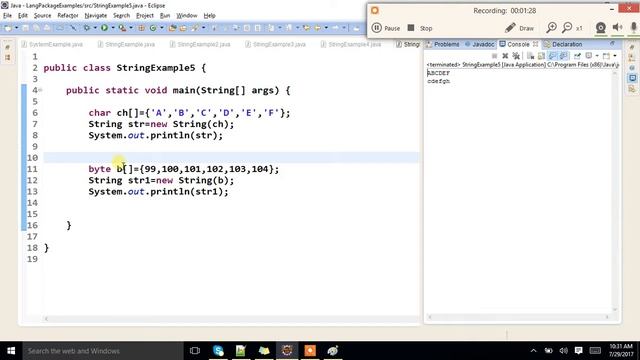
Task: Click the Search the web and Windows box
Action: [x=103, y=351]
